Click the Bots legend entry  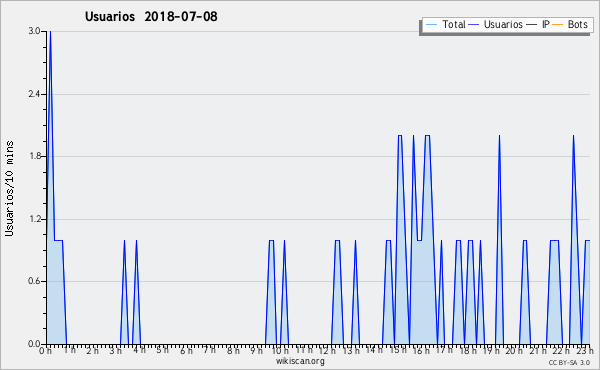pos(570,24)
